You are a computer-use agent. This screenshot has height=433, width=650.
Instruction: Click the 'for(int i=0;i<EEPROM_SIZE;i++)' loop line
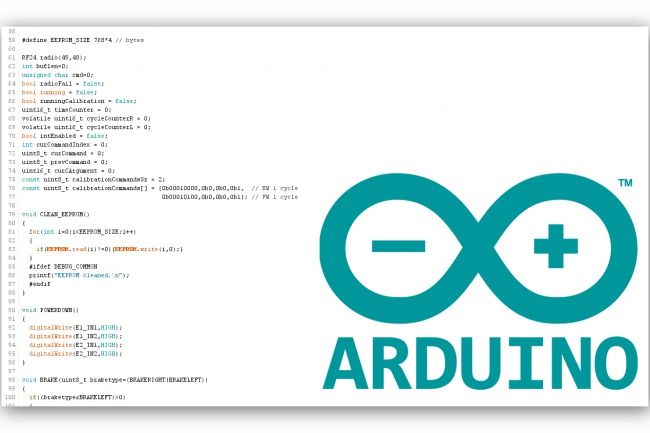coord(82,232)
